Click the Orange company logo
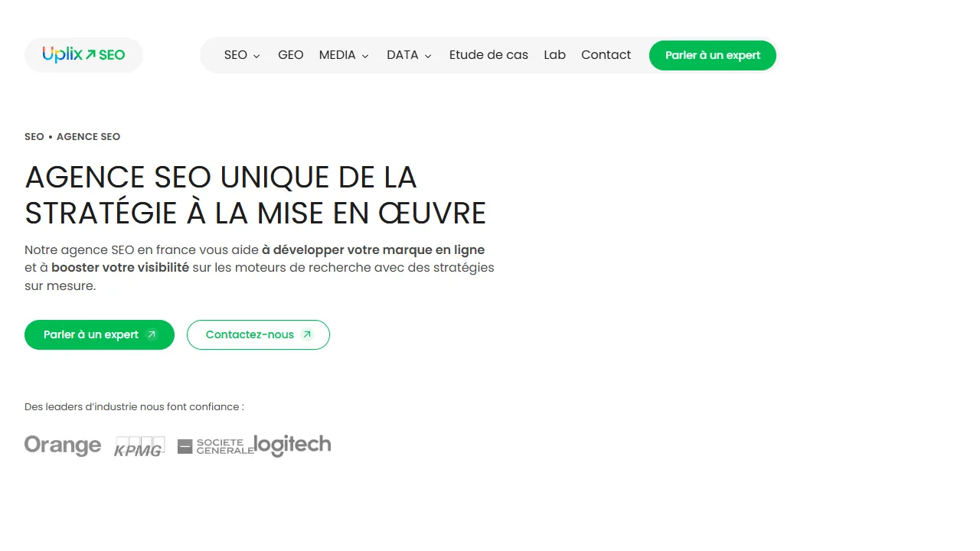The height and width of the screenshot is (551, 980). point(63,445)
